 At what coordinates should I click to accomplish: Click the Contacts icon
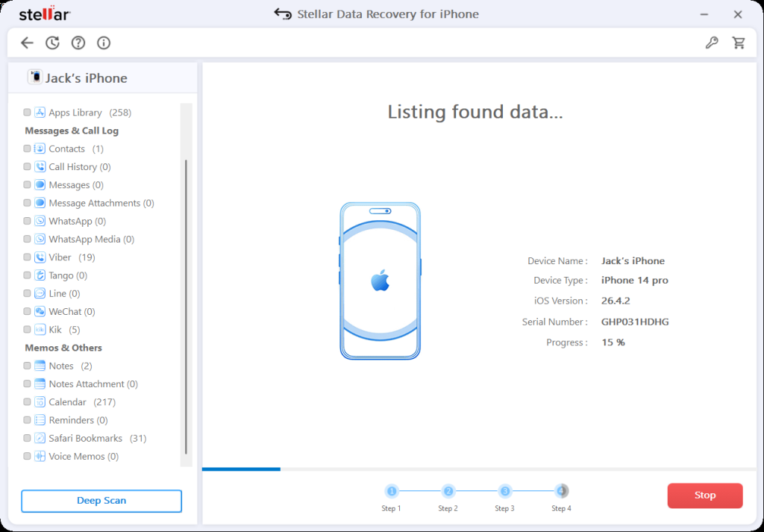[40, 148]
